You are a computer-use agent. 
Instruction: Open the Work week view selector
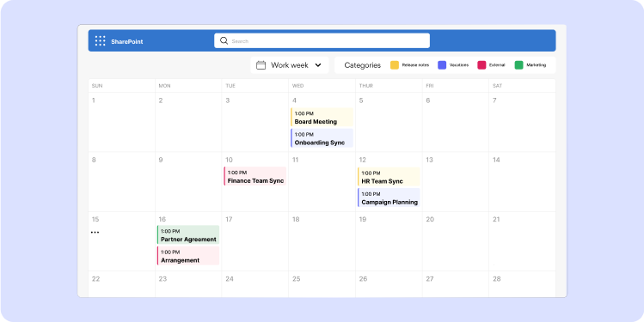290,65
